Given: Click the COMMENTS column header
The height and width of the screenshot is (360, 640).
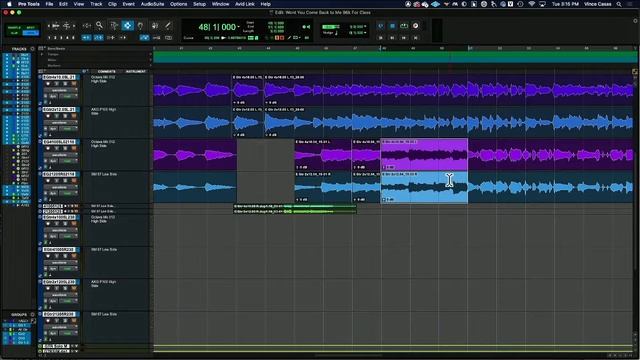Looking at the screenshot, I should [106, 71].
